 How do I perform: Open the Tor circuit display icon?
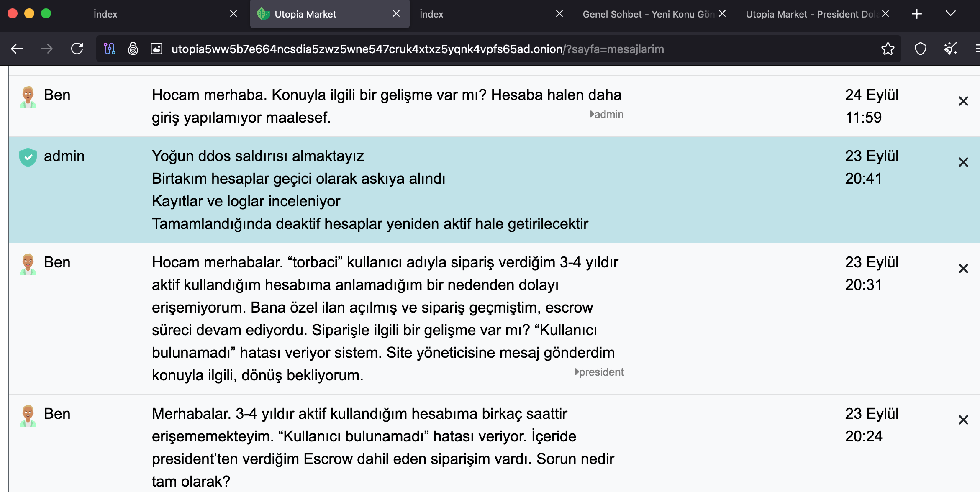(110, 49)
